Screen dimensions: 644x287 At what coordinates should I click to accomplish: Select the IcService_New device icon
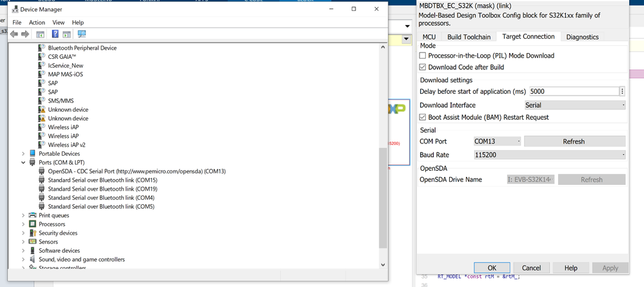coord(41,65)
